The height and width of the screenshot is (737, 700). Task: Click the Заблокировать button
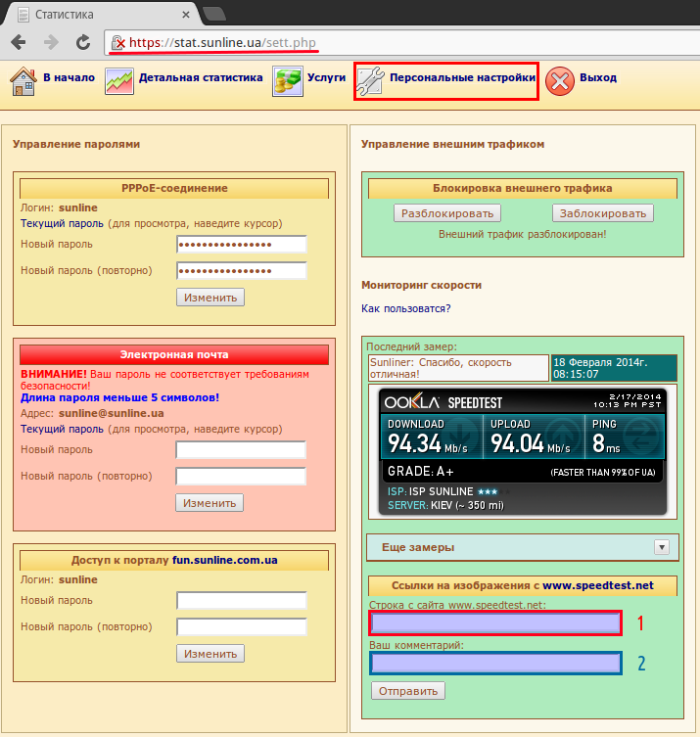[603, 213]
